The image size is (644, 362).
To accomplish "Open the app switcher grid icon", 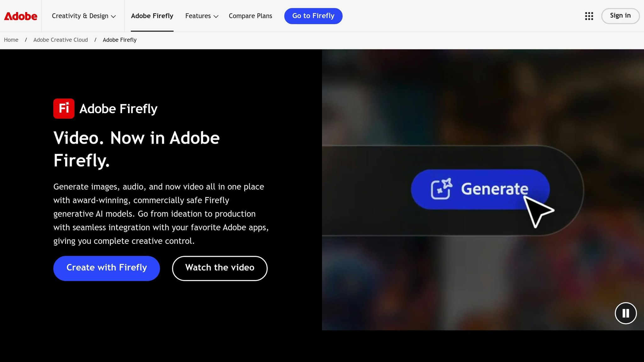I will click(x=589, y=16).
